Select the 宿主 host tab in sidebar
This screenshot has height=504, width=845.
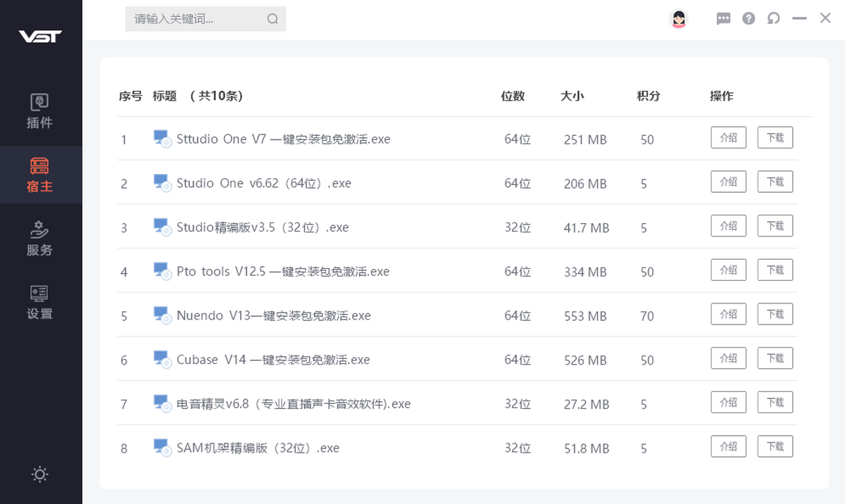(x=40, y=175)
